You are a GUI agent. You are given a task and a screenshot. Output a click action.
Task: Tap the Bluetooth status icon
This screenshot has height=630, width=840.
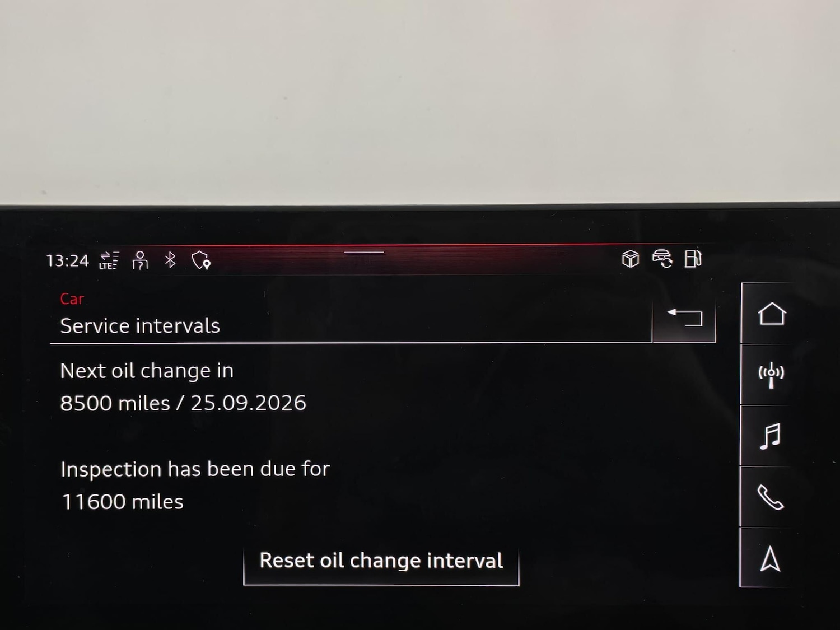tap(170, 260)
